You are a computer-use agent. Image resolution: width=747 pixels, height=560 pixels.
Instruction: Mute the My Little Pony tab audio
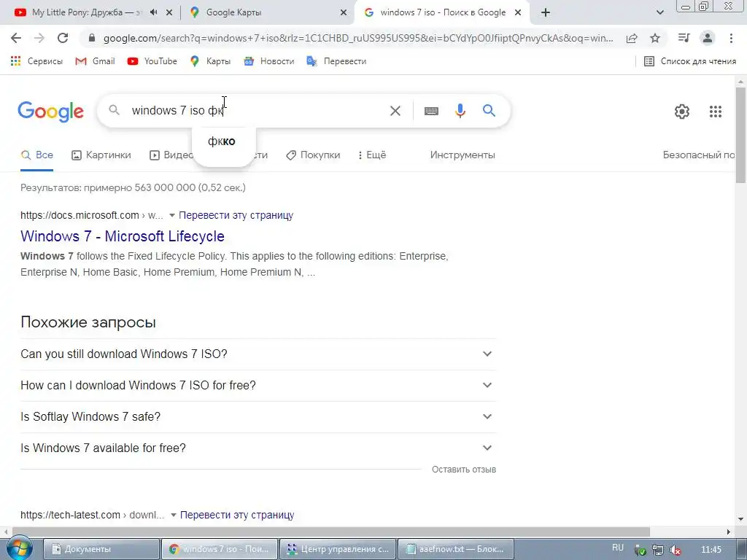coord(153,12)
